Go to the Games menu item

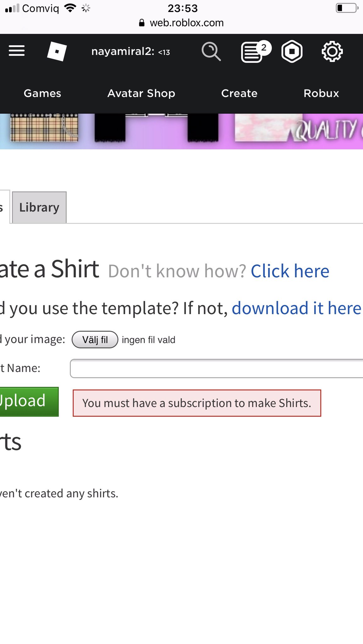point(42,93)
